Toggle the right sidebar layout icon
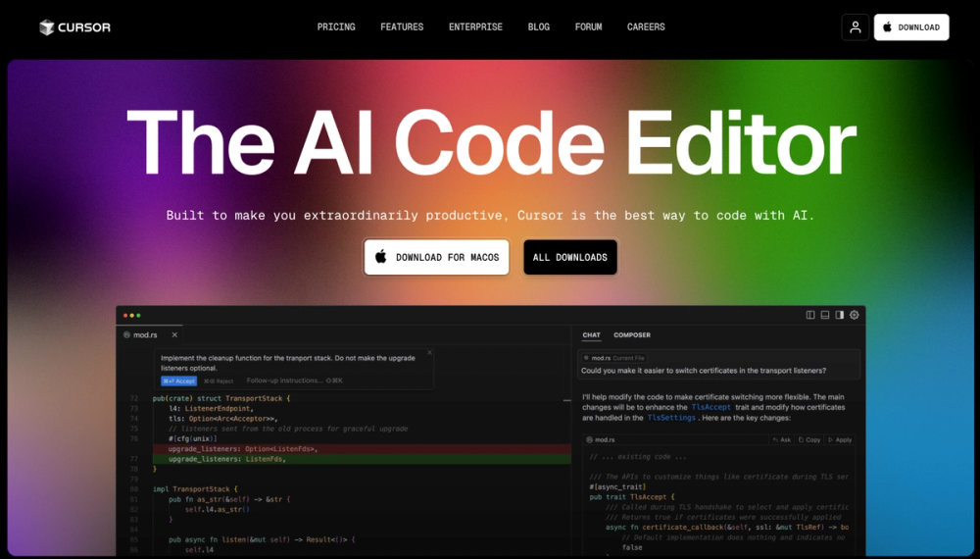The width and height of the screenshot is (980, 559). point(840,315)
